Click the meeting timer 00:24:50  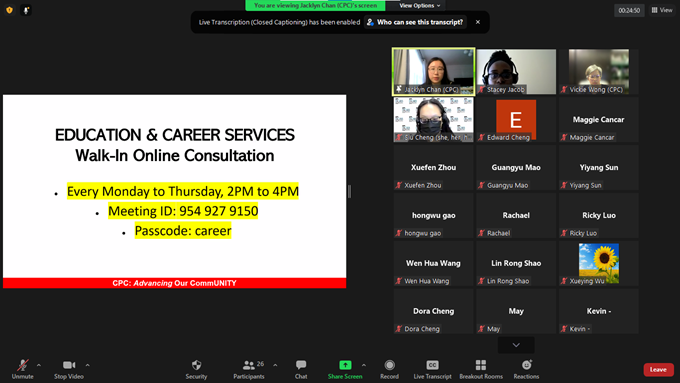coord(629,10)
